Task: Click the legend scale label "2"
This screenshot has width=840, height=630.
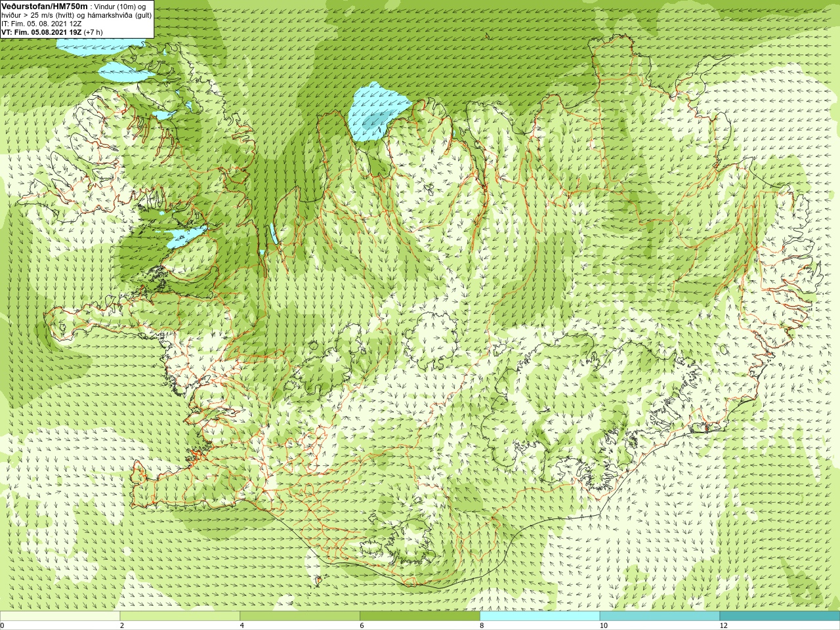Action: coord(122,625)
